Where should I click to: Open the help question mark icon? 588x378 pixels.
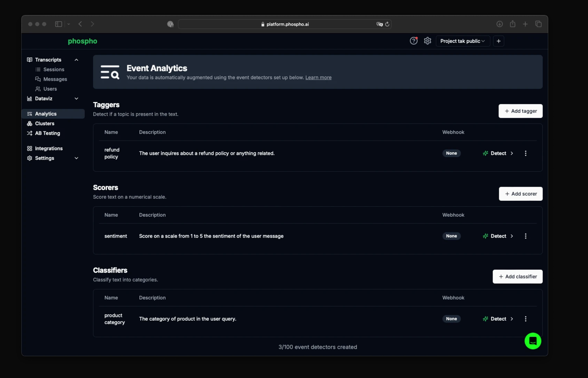(x=413, y=41)
